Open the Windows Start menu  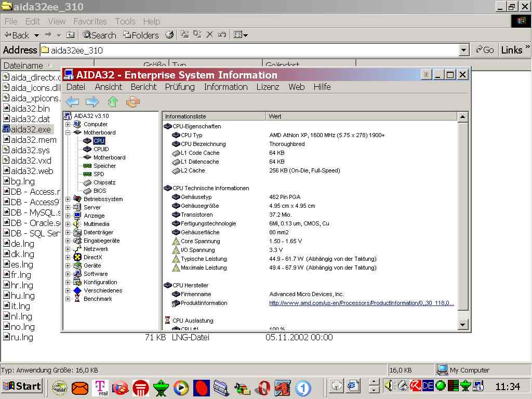pyautogui.click(x=22, y=387)
